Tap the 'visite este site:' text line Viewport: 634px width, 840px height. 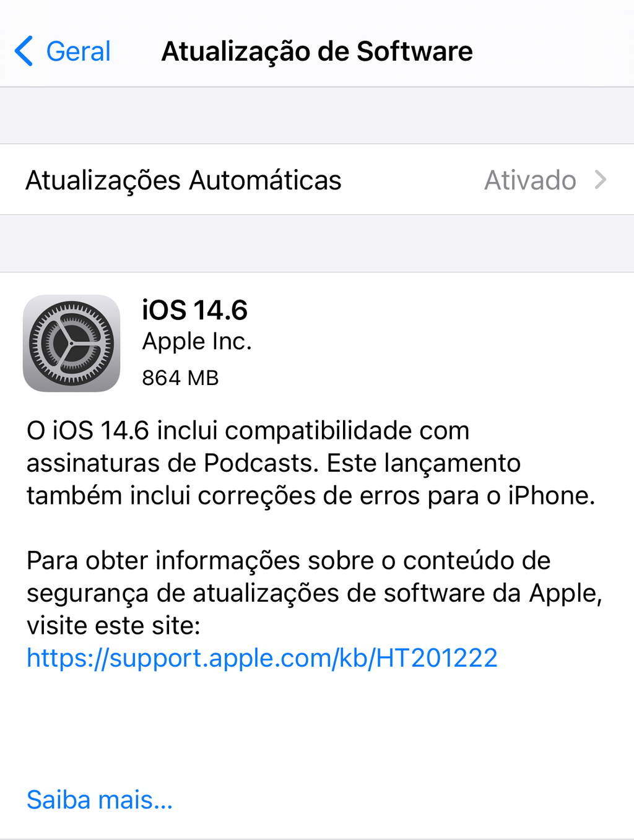pos(113,625)
